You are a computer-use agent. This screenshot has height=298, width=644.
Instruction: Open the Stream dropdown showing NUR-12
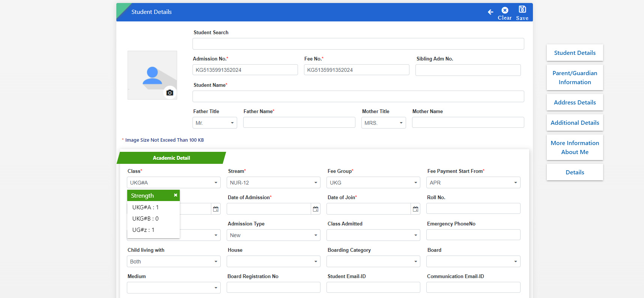tap(274, 183)
